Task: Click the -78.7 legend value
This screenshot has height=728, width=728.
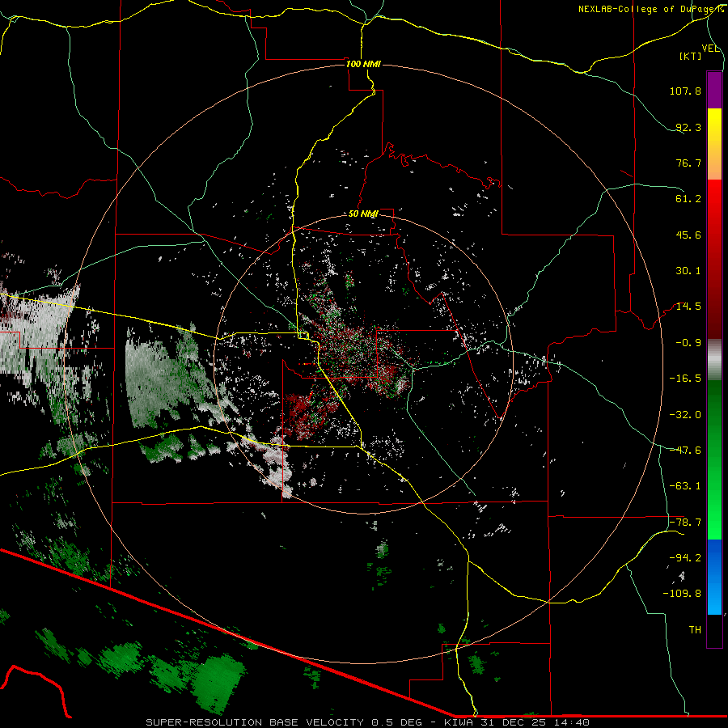Action: point(685,523)
